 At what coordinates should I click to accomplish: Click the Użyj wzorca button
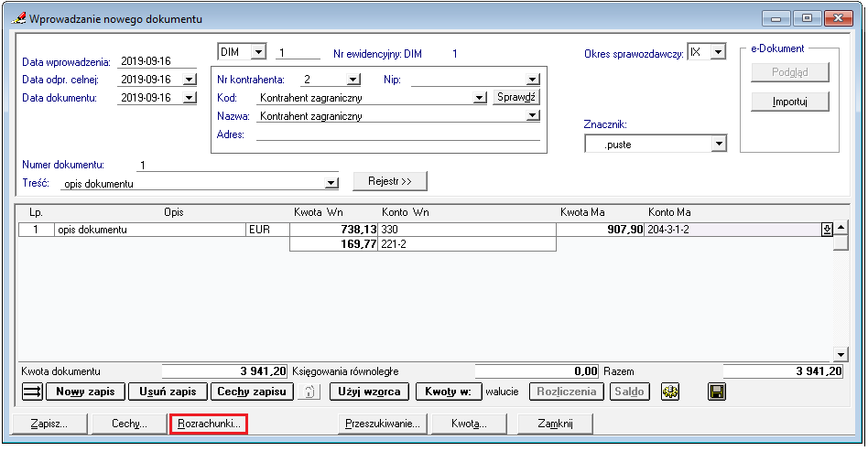pos(369,392)
